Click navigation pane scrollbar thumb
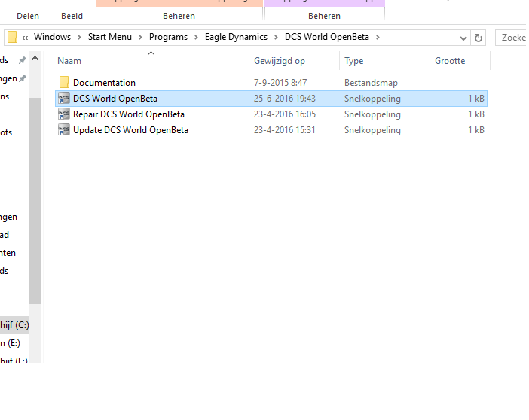This screenshot has width=529, height=420. point(35,201)
